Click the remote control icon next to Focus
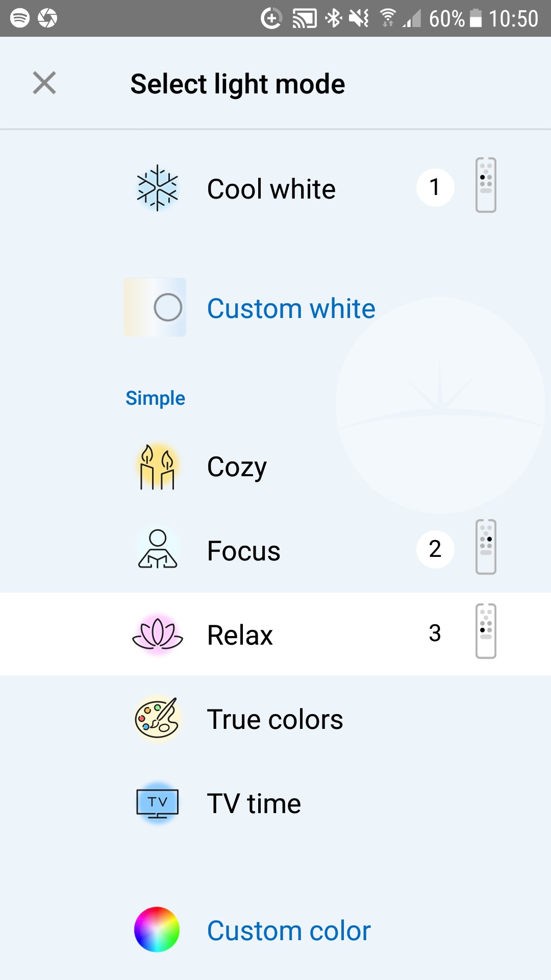The height and width of the screenshot is (980, 551). [x=485, y=547]
